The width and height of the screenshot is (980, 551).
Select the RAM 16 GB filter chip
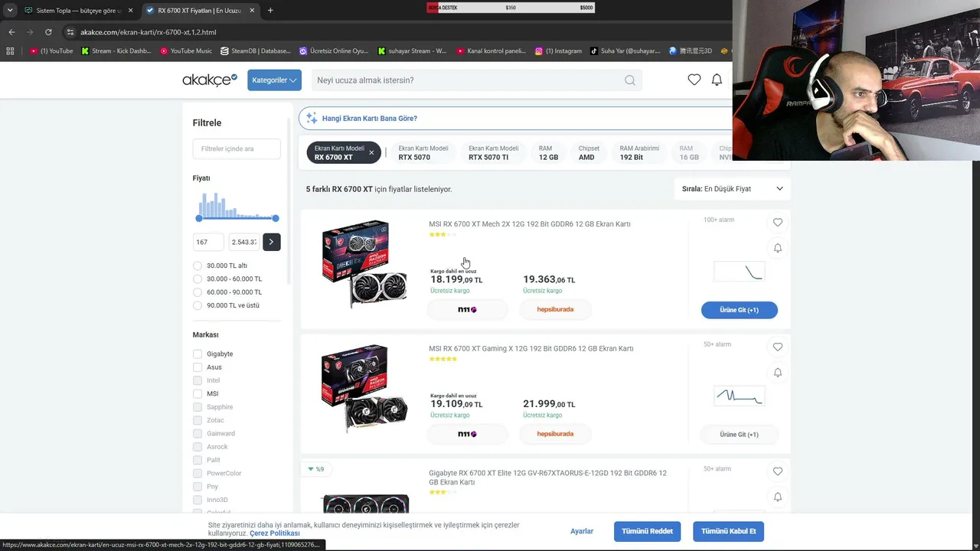[689, 153]
